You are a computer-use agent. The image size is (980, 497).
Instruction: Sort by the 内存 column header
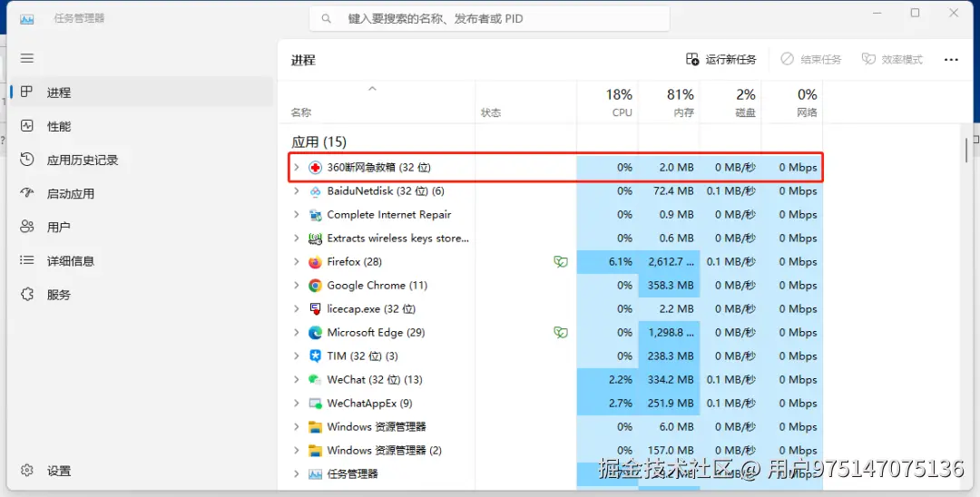click(669, 102)
